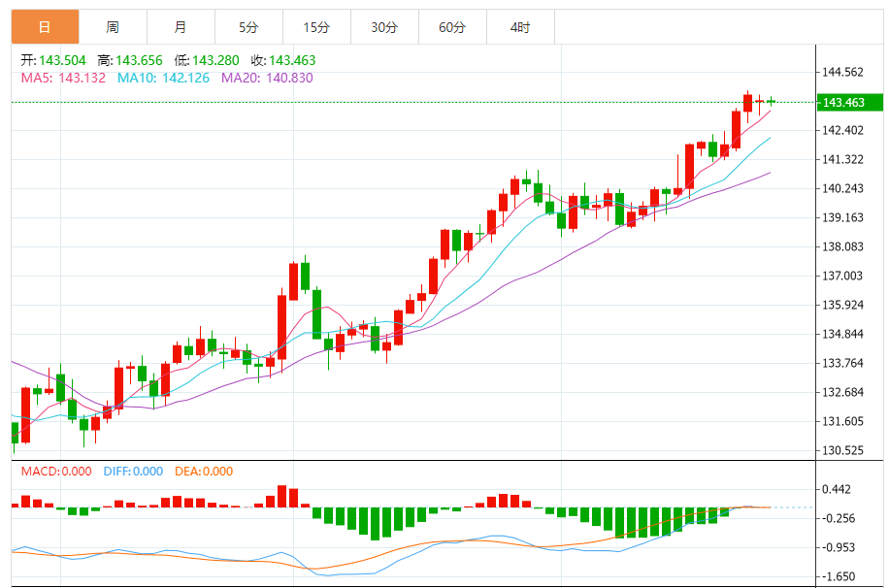
Task: Click the MA20: 140.830 indicator label
Action: pyautogui.click(x=267, y=78)
